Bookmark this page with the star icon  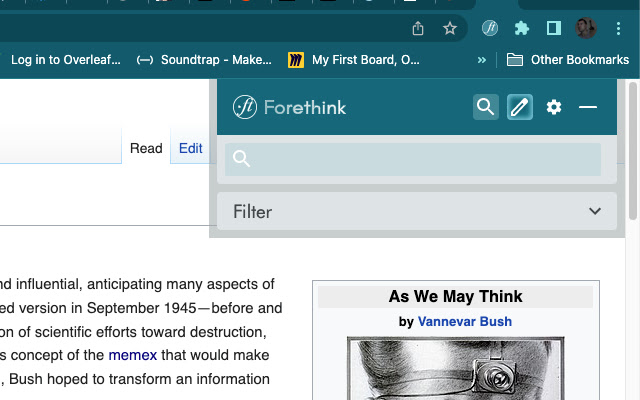click(x=450, y=29)
